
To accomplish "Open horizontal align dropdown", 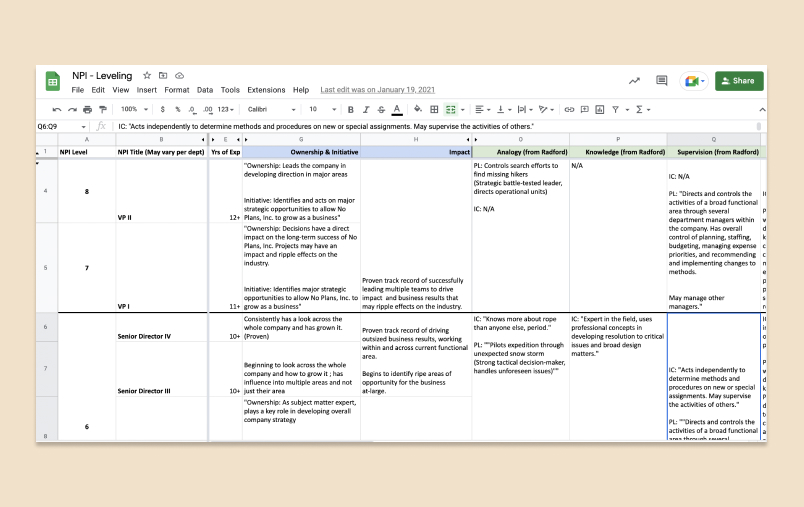I will [x=483, y=109].
